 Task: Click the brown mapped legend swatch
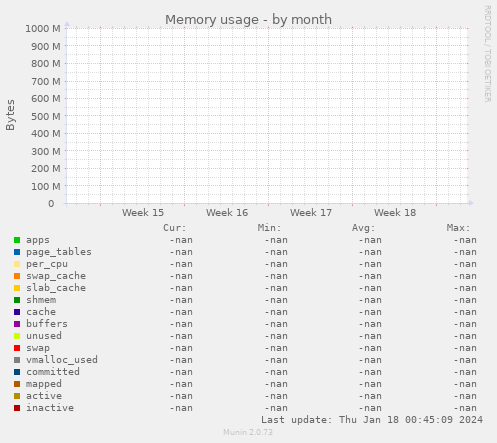(17, 384)
